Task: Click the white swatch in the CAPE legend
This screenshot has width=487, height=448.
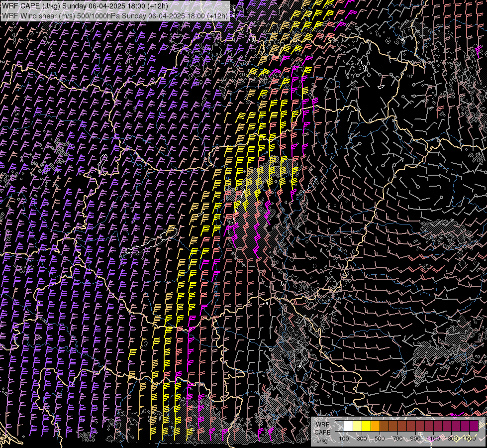Action: 349,426
